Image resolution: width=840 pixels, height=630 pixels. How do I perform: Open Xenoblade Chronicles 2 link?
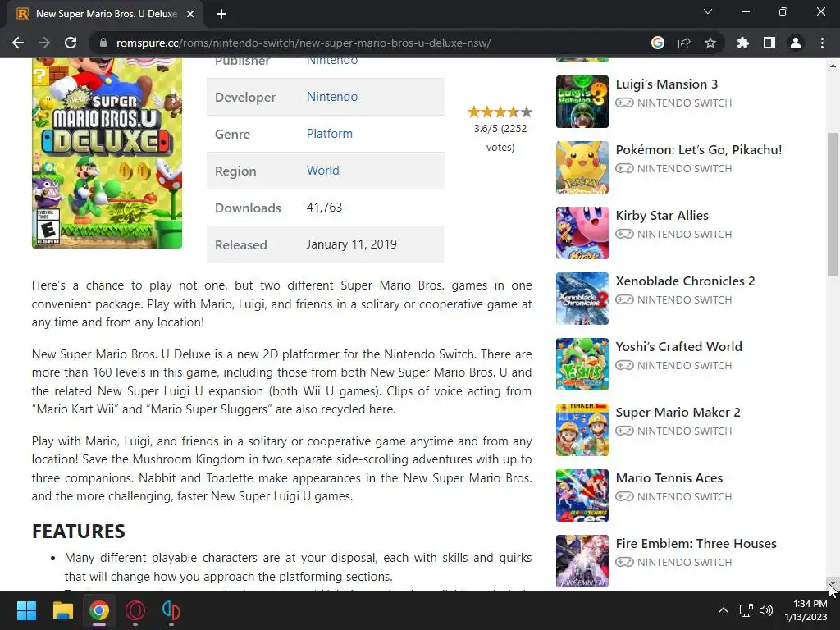pyautogui.click(x=685, y=281)
